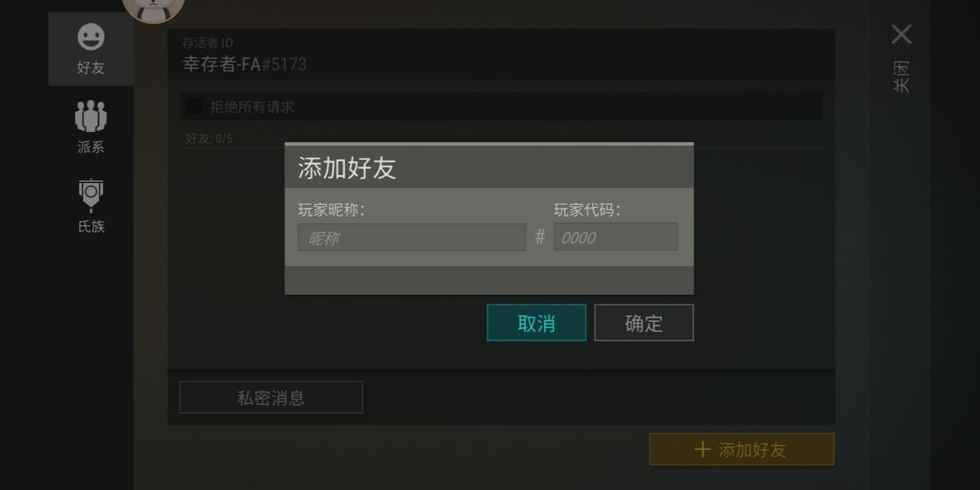980x490 pixels.
Task: Select the 好友 smiley face icon
Action: click(91, 37)
